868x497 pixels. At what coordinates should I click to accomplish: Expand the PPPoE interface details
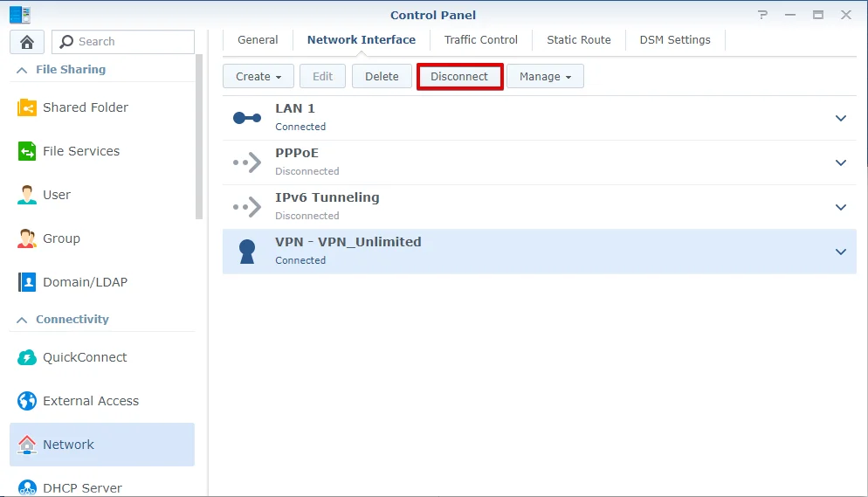841,162
